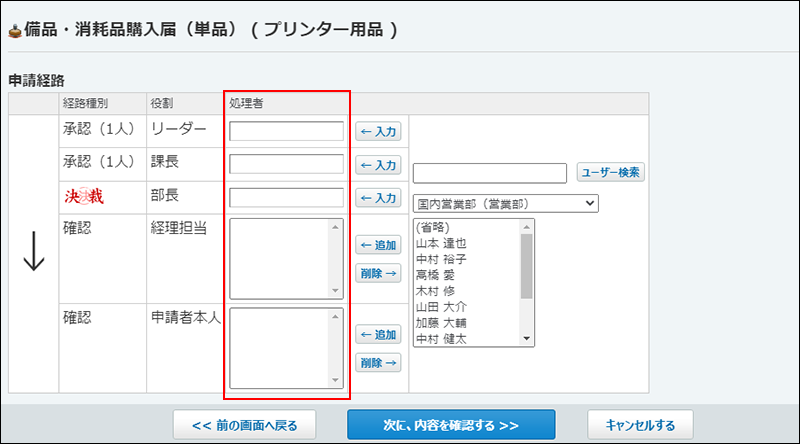Image resolution: width=800 pixels, height=444 pixels.
Task: Focus the リーダー processor input field
Action: click(x=286, y=131)
